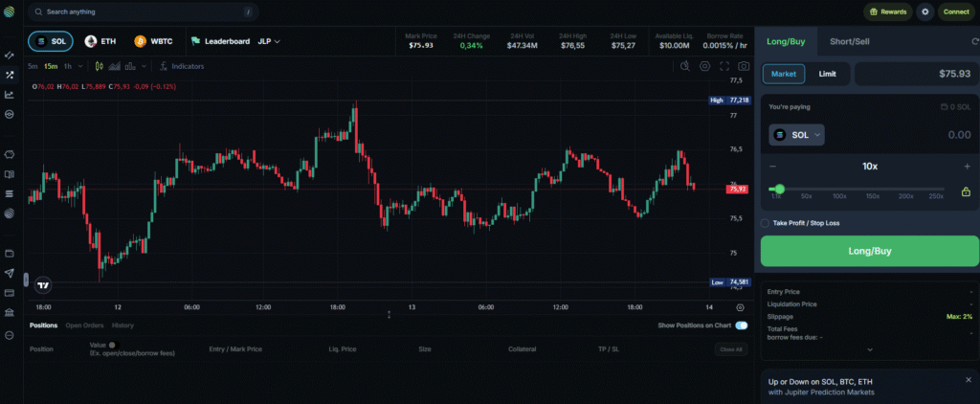
Task: Click the settings gear next to Rewards
Action: [x=925, y=11]
